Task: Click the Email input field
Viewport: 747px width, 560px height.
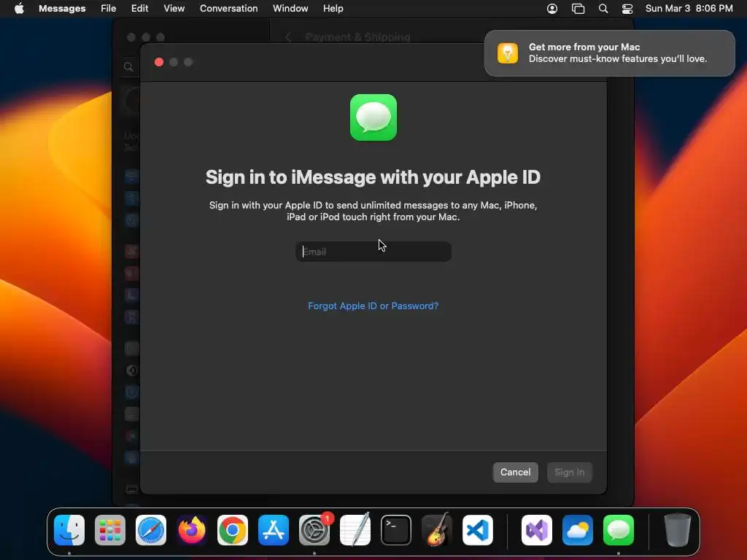Action: pos(373,252)
